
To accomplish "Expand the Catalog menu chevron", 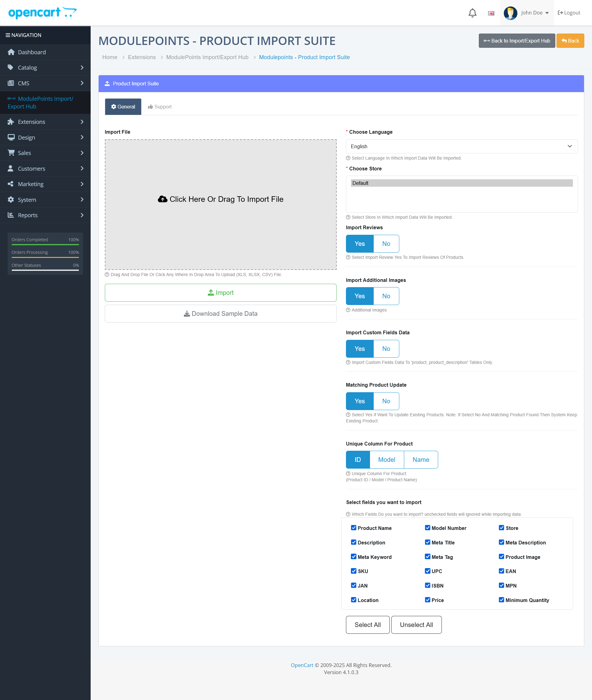I will [x=82, y=67].
